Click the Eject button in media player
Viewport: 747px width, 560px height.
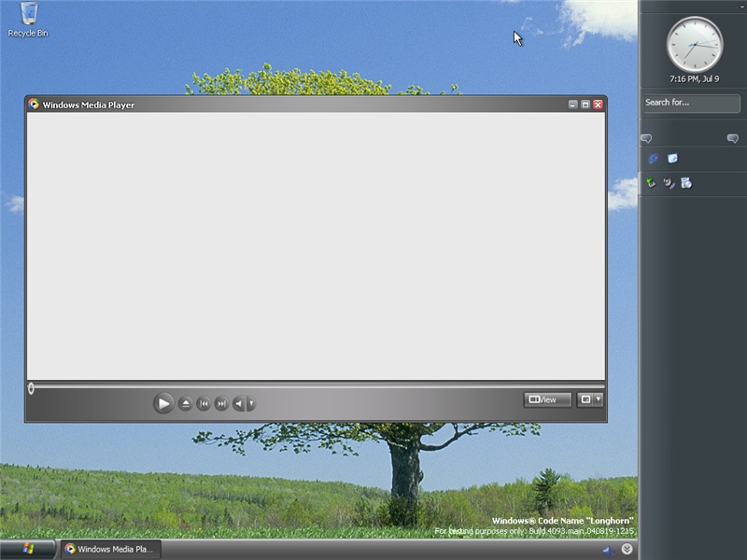click(x=186, y=404)
